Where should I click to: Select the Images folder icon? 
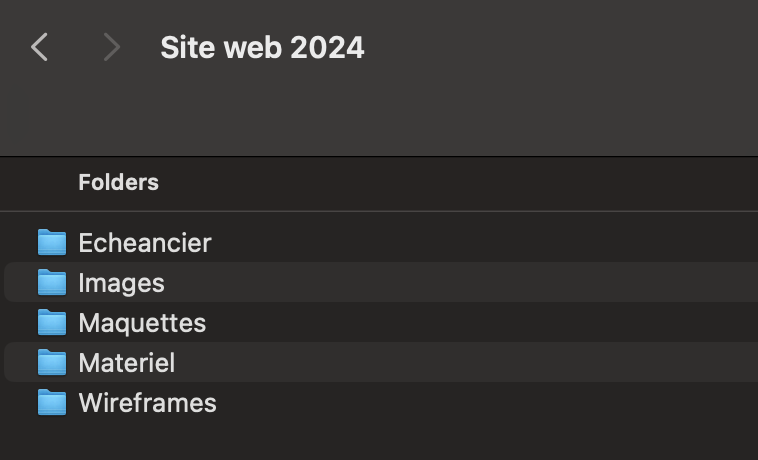pyautogui.click(x=52, y=283)
